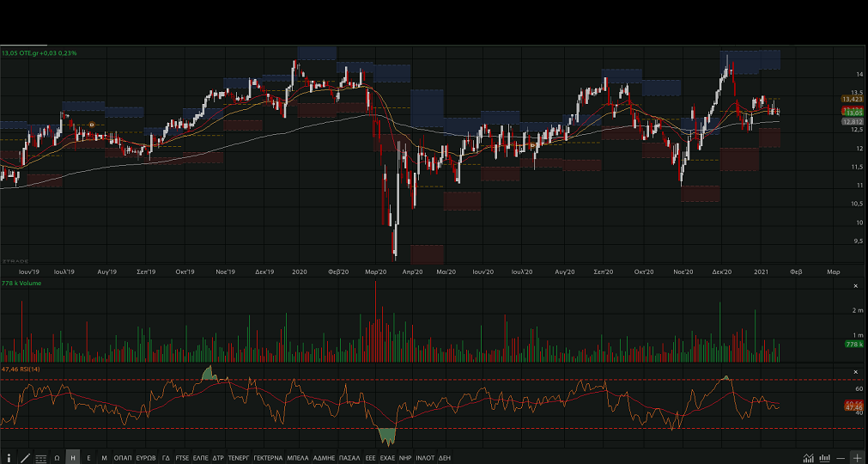868x464 pixels.
Task: Load the ΠΑΣΑΛ symbol chart
Action: tap(349, 458)
